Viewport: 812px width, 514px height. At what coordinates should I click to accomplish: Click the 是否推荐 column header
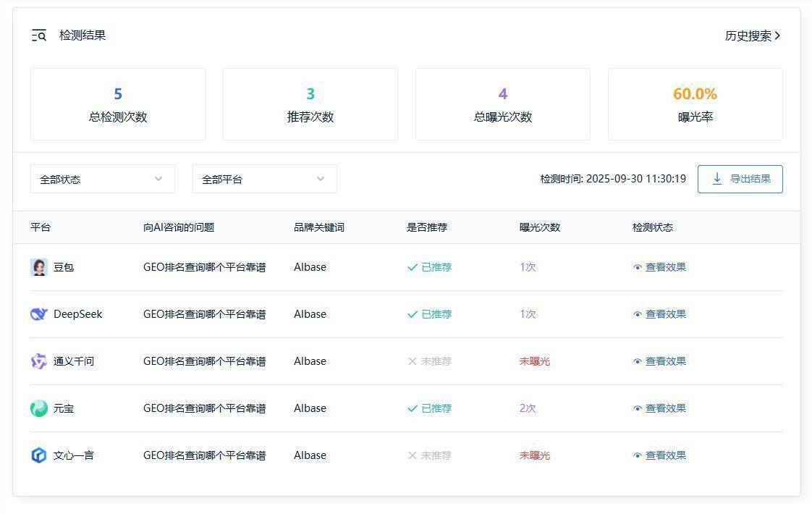(x=427, y=227)
